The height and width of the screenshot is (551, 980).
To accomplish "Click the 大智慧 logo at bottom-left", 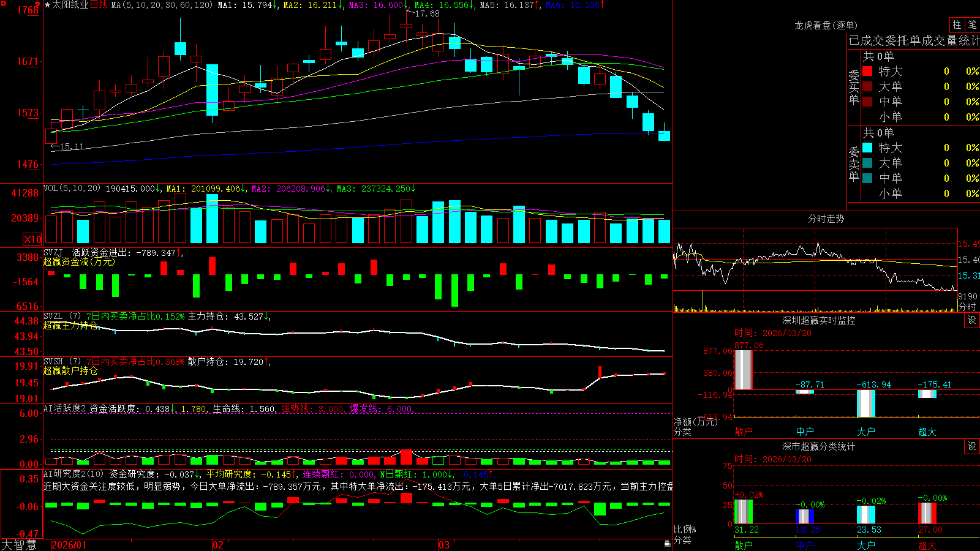I will (19, 545).
